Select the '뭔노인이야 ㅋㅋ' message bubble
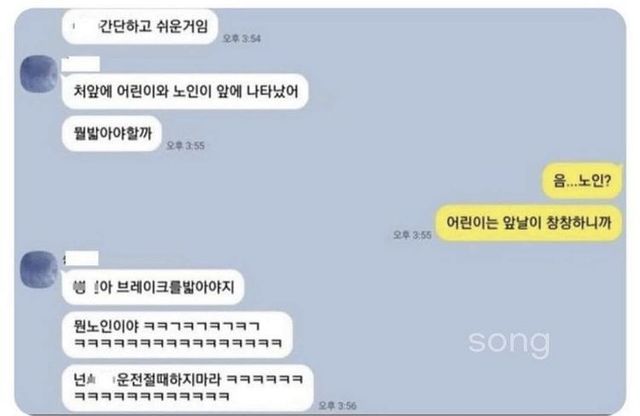 [178, 334]
